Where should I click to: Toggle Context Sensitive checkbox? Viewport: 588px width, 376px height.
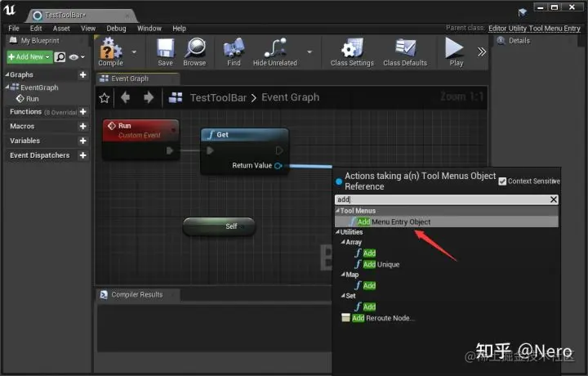502,181
